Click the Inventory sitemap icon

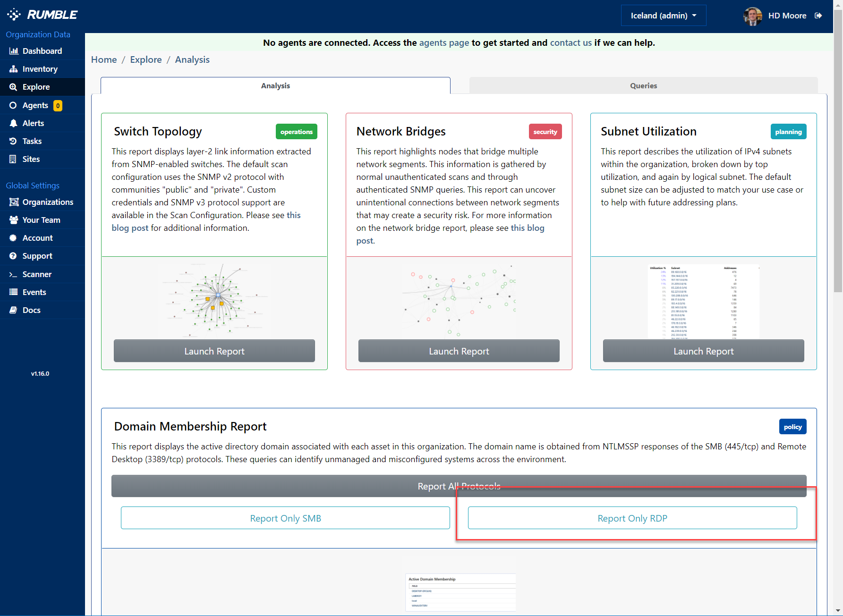click(x=14, y=69)
